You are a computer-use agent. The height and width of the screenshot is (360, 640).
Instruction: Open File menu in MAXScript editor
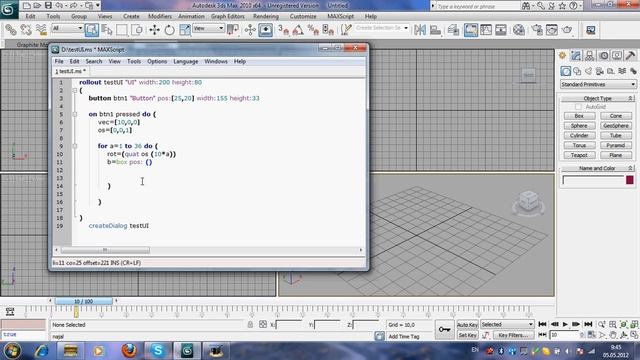click(x=59, y=62)
